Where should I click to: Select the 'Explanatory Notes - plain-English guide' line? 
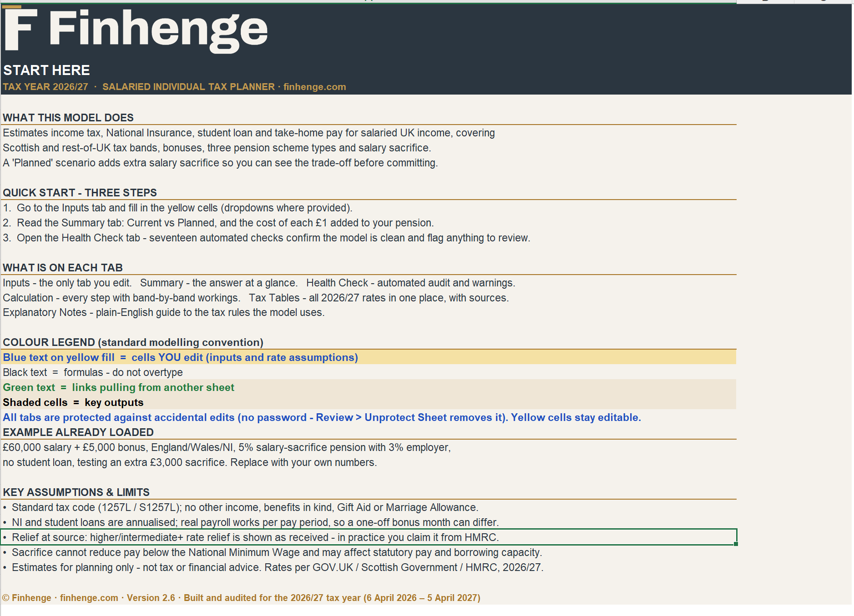click(164, 312)
